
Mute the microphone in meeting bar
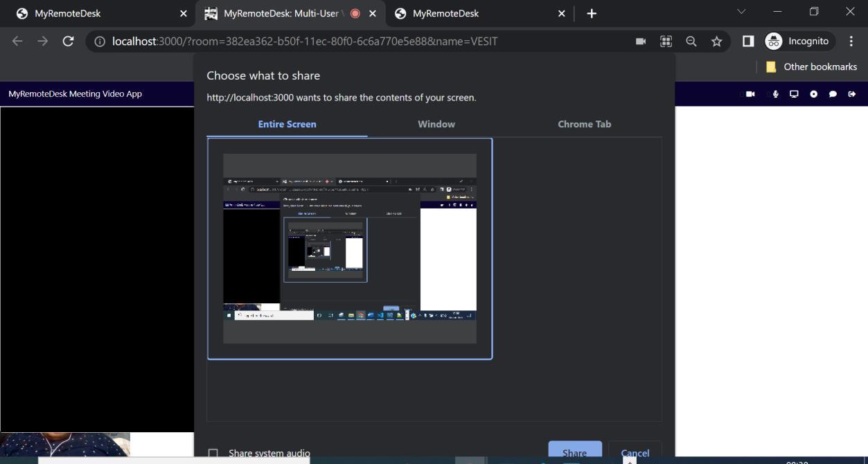coord(776,94)
